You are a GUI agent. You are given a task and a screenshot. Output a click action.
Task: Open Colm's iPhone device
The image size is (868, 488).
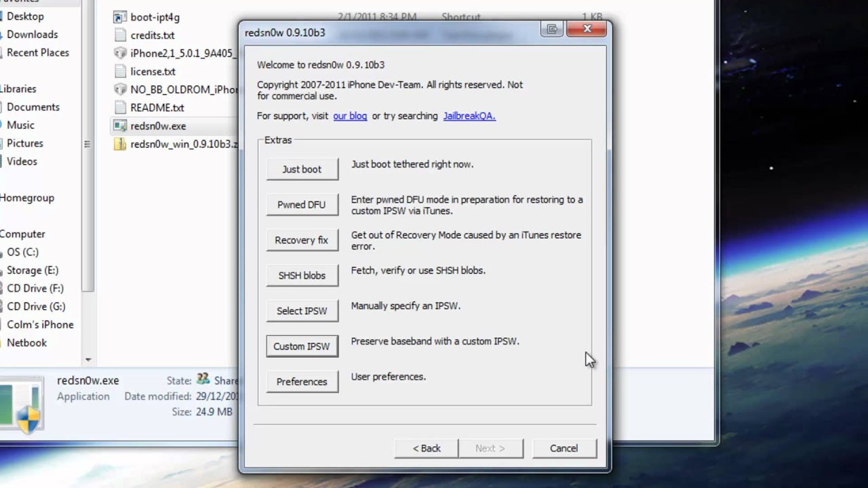coord(40,325)
